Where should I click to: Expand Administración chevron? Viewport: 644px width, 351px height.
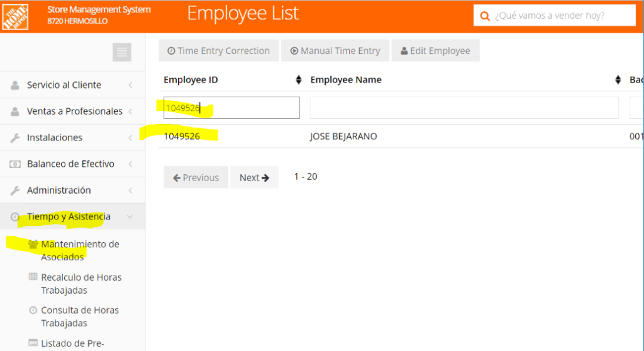[x=130, y=191]
